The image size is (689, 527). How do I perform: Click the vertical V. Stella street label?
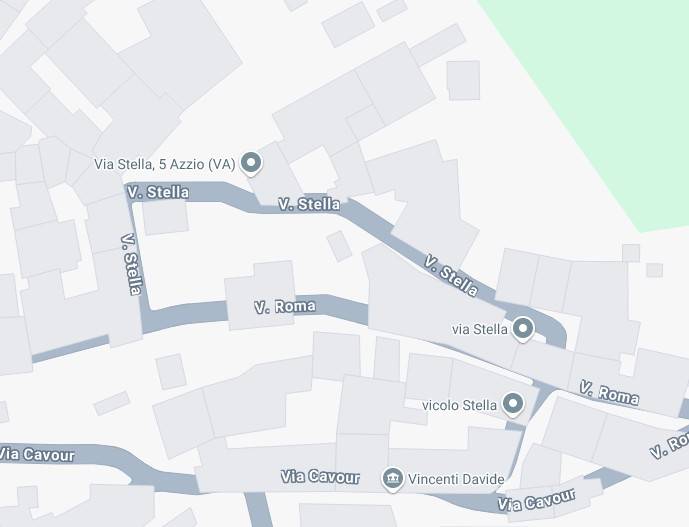click(131, 264)
